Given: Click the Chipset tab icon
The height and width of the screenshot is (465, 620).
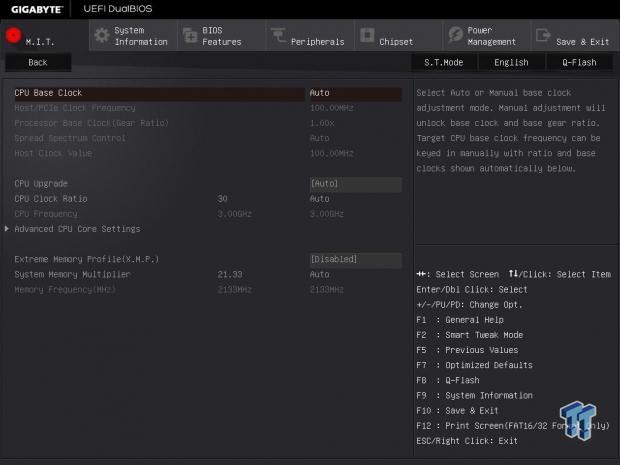Looking at the screenshot, I should click(x=366, y=37).
